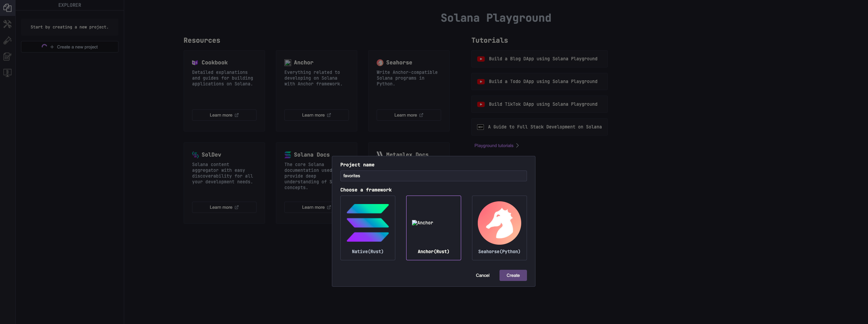Click the Solana Playground heading

point(496,18)
